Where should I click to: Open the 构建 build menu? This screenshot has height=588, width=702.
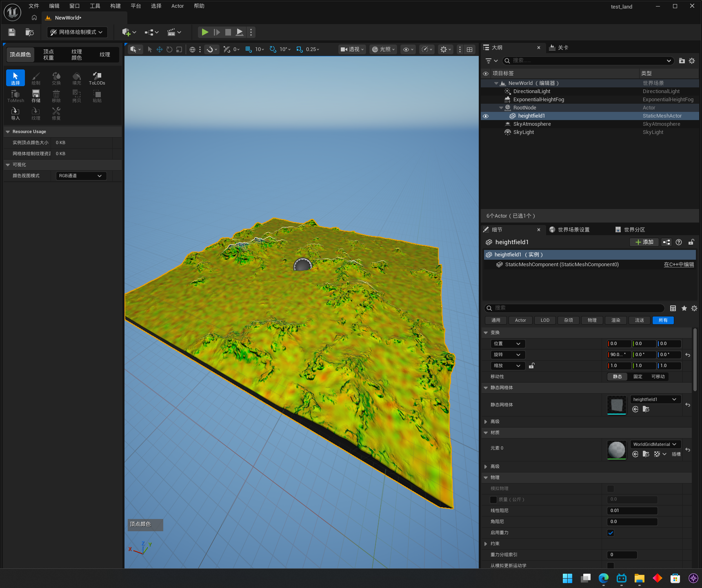tap(116, 6)
